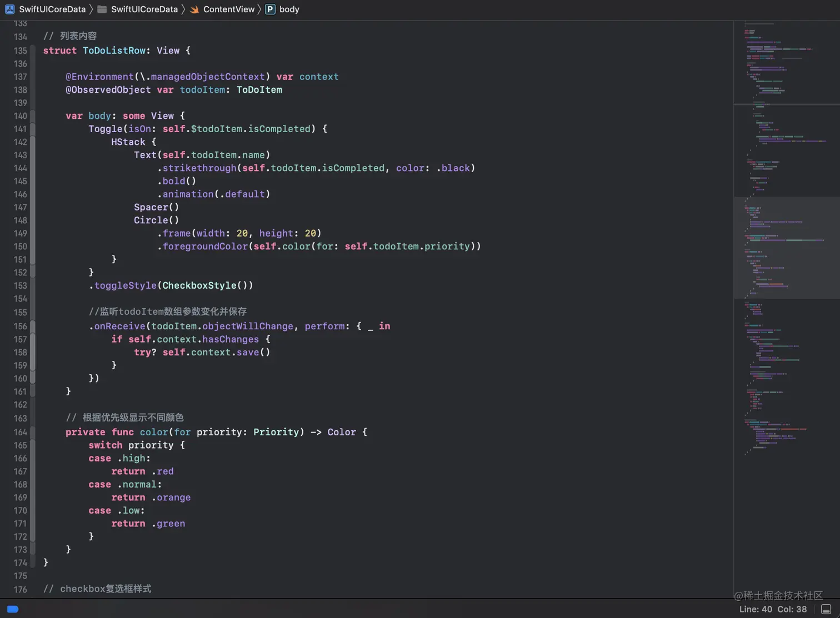Screen dimensions: 840x618
Task: Click the comment '//监听todoItem数组参数变化并保存'
Action: point(168,311)
